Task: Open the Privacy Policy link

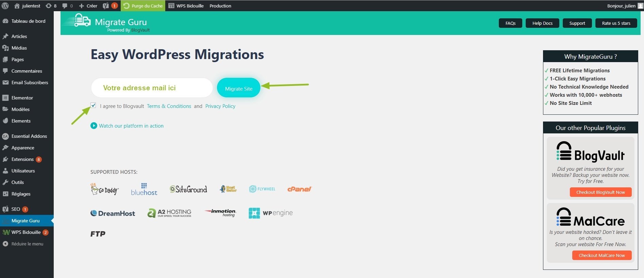Action: click(x=220, y=106)
